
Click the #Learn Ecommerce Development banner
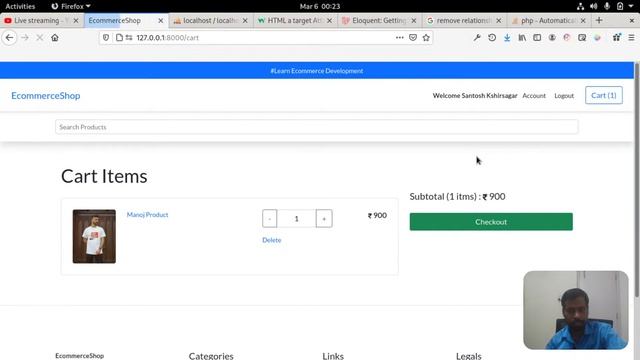317,71
